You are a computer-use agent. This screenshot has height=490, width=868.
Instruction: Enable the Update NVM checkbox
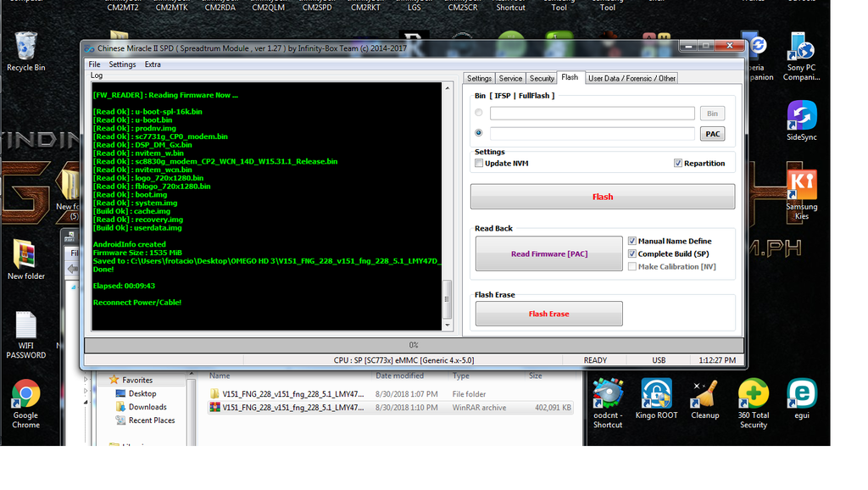tap(480, 164)
